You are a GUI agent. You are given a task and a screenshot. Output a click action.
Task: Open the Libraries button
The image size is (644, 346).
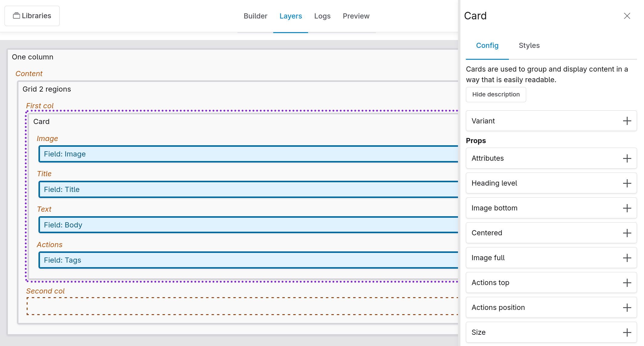pyautogui.click(x=32, y=16)
